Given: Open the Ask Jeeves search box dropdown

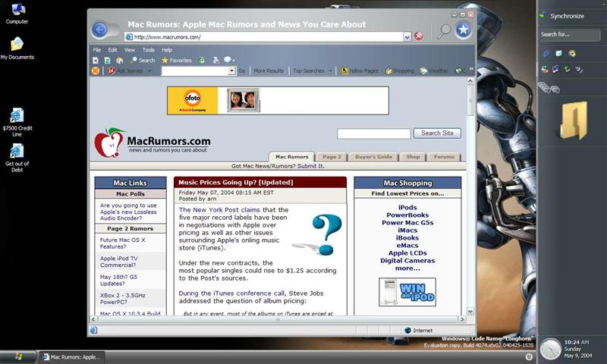Looking at the screenshot, I should tap(231, 71).
